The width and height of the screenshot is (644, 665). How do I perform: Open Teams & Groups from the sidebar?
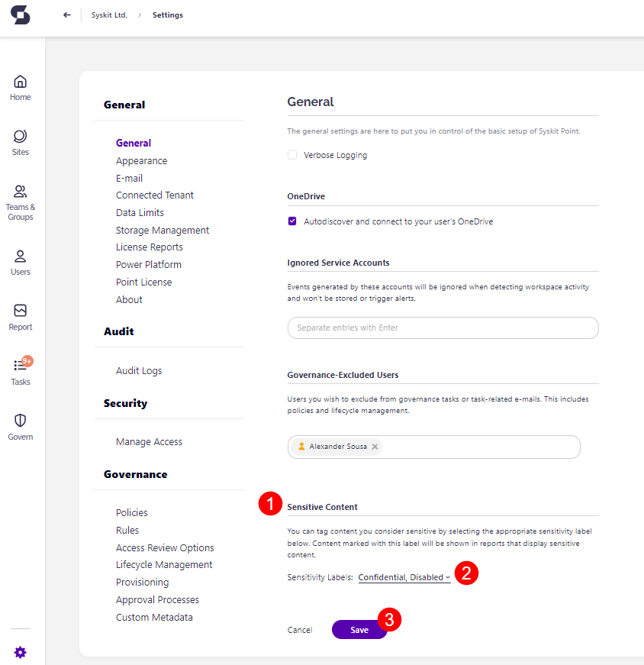pos(20,196)
